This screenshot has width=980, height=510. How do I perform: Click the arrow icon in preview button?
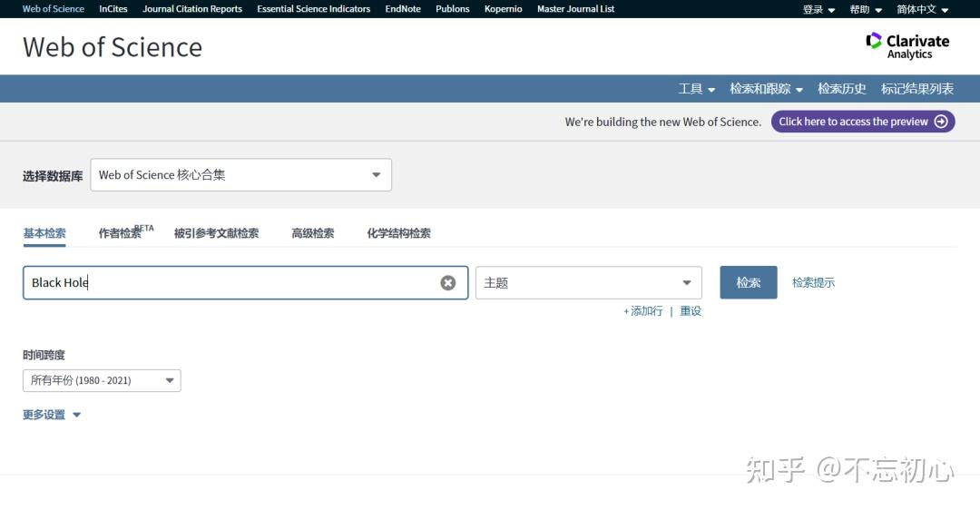[941, 122]
